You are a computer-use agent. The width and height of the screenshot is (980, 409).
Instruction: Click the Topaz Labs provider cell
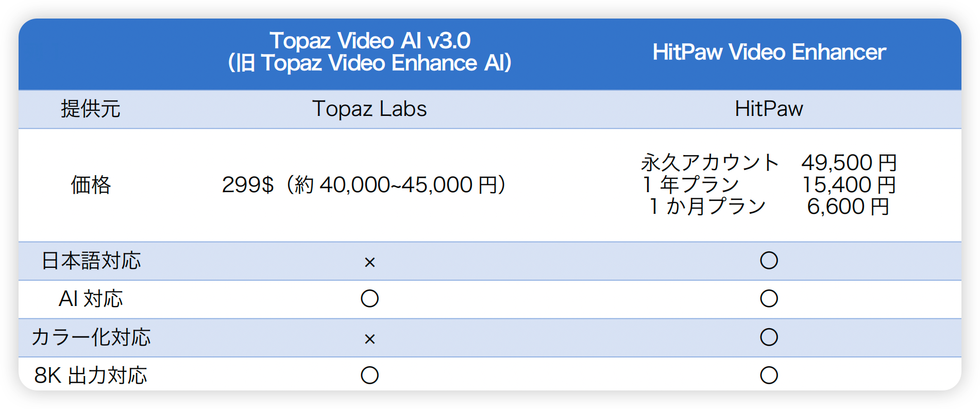click(x=369, y=109)
